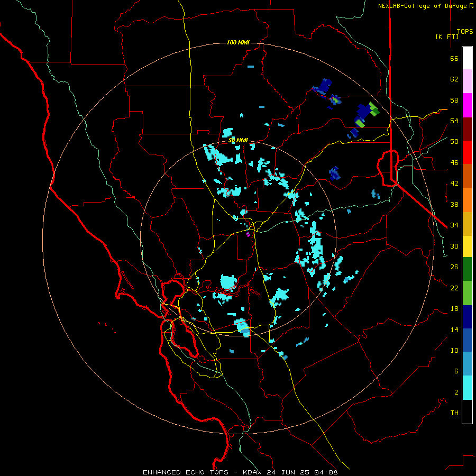Click the 50 NMI range ring label
The image size is (476, 476).
(238, 140)
